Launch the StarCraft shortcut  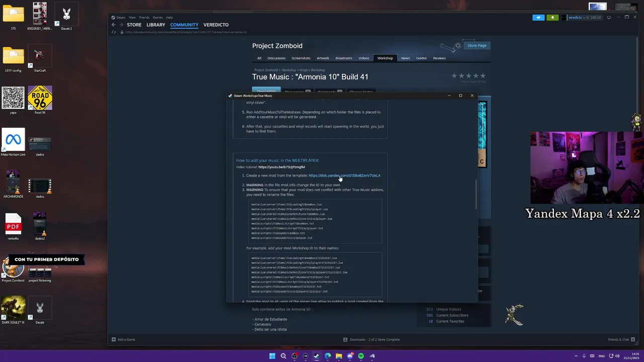point(40,59)
